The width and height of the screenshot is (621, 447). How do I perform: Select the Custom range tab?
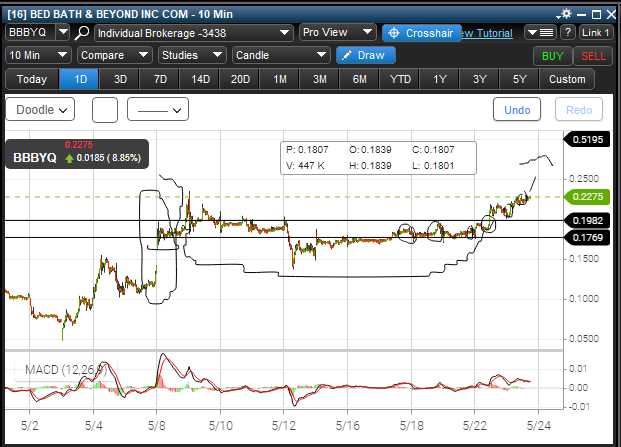567,79
